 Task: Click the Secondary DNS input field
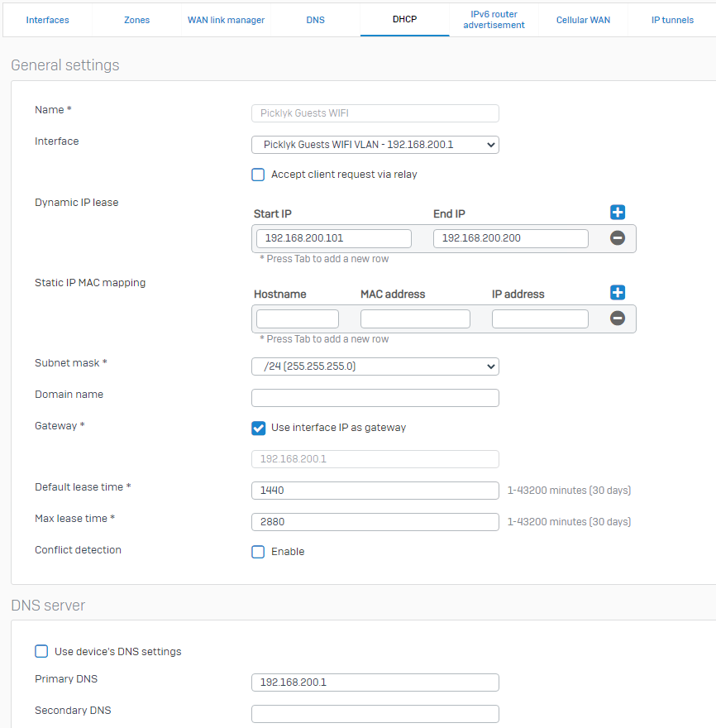coord(375,714)
